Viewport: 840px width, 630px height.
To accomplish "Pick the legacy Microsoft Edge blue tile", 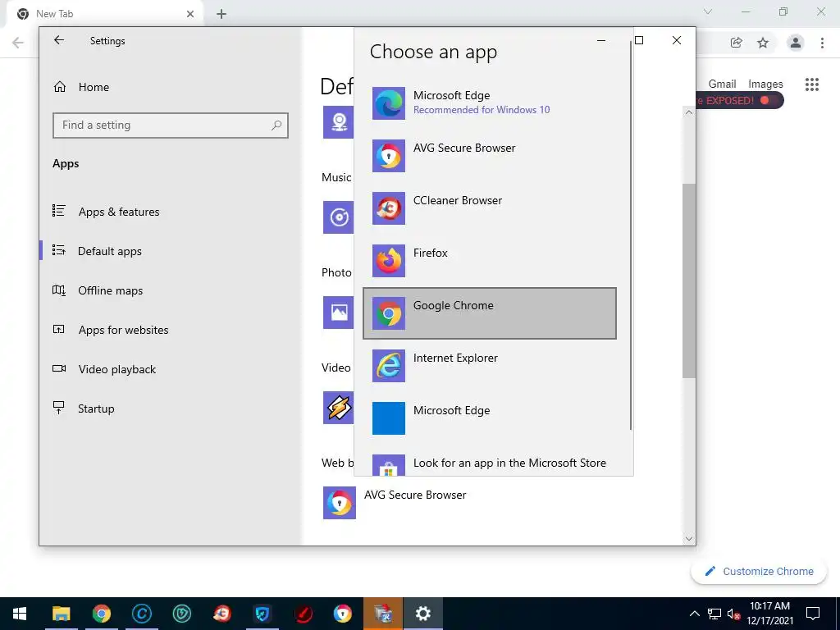I will (490, 418).
